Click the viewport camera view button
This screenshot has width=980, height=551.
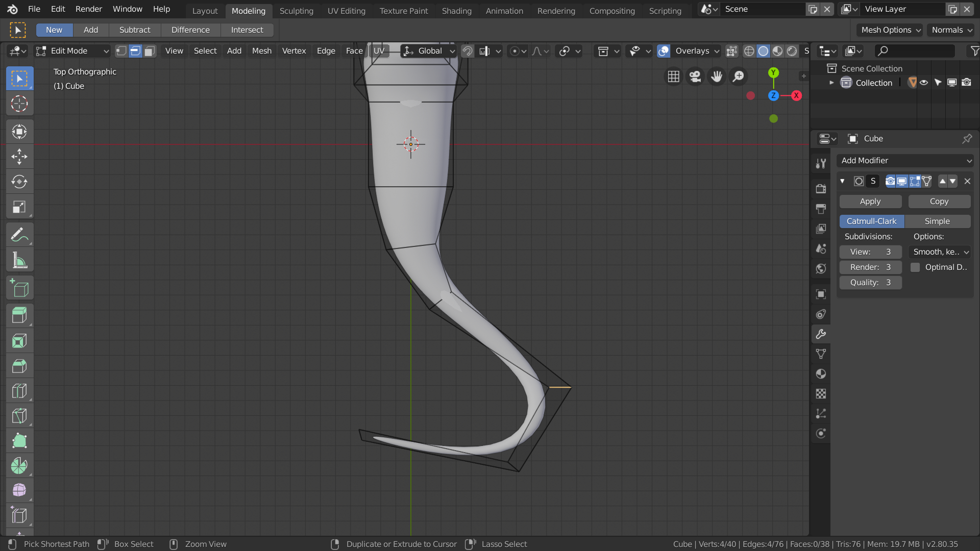[695, 77]
